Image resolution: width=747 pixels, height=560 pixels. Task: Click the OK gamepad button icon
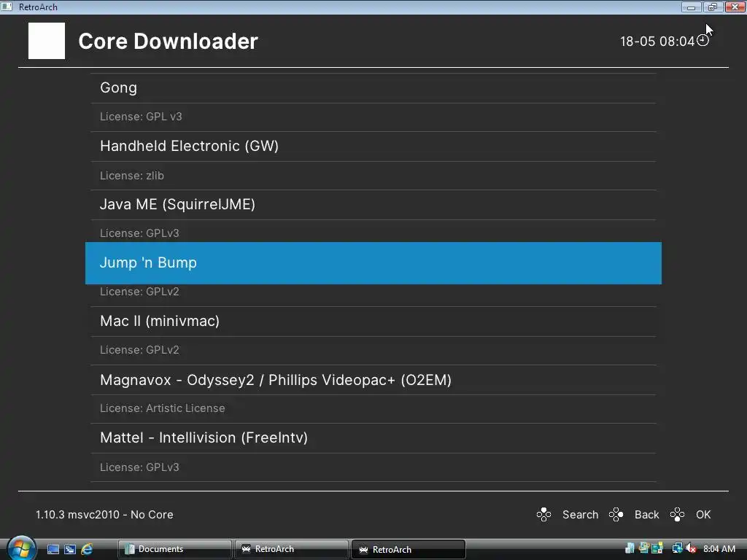(x=677, y=515)
